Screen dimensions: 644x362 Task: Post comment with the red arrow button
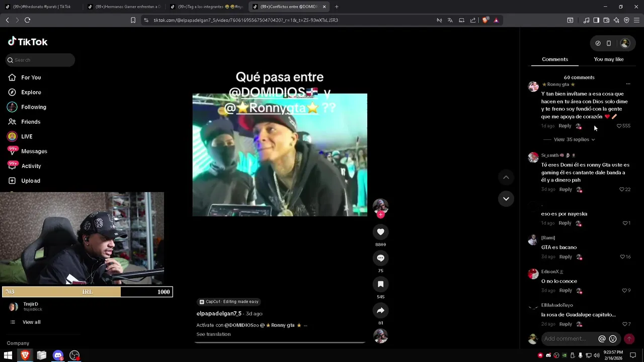[629, 339]
